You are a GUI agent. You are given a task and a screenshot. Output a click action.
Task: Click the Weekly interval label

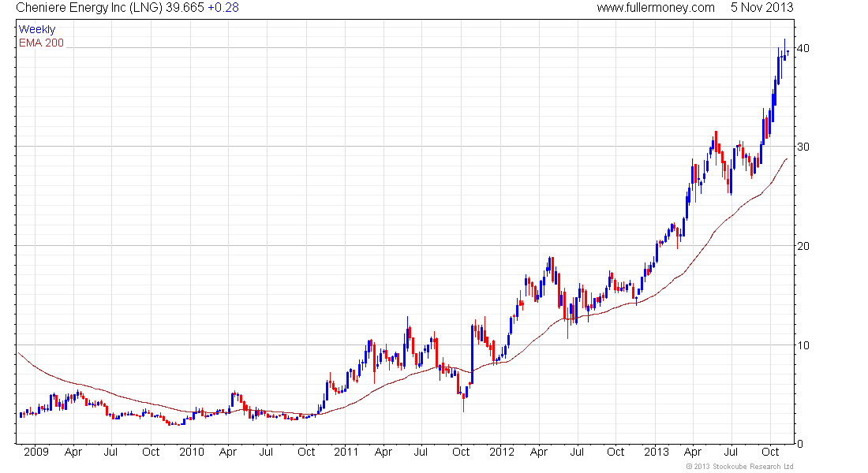point(37,29)
